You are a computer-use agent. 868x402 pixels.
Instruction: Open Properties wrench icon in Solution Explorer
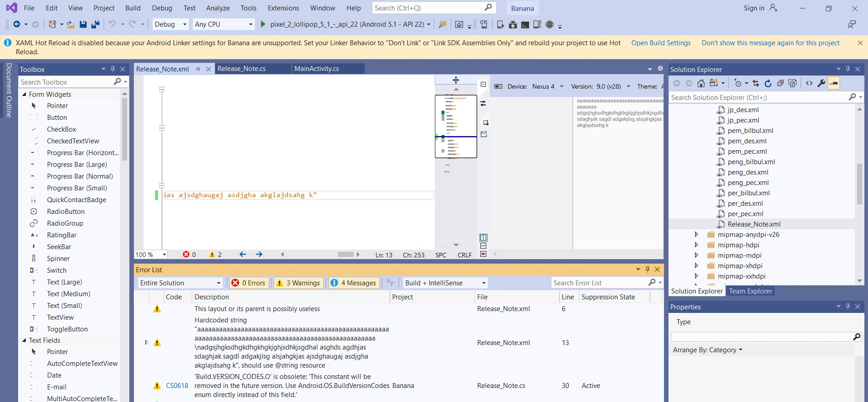pyautogui.click(x=821, y=83)
